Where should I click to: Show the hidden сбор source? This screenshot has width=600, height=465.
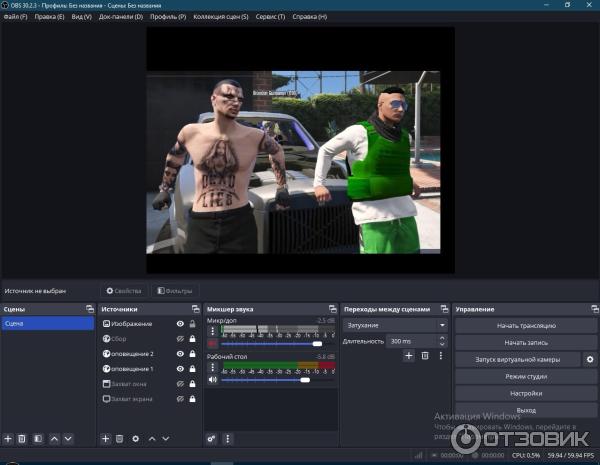pos(180,339)
